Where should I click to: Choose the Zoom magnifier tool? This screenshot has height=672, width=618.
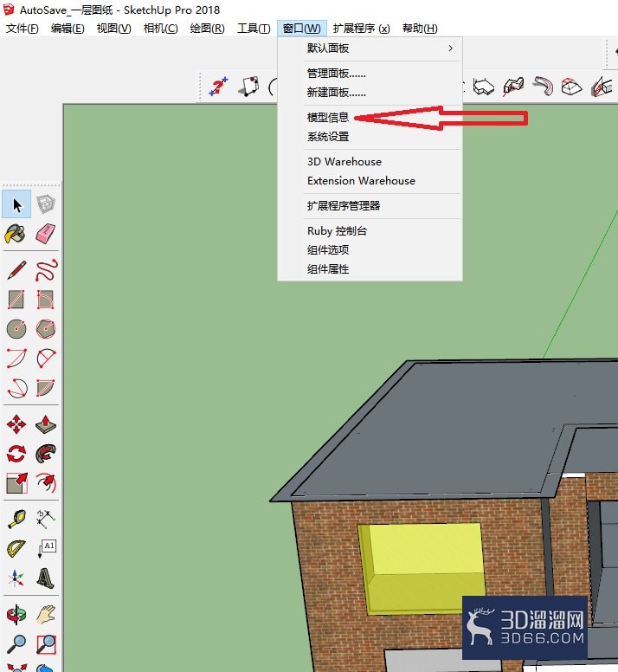16,644
